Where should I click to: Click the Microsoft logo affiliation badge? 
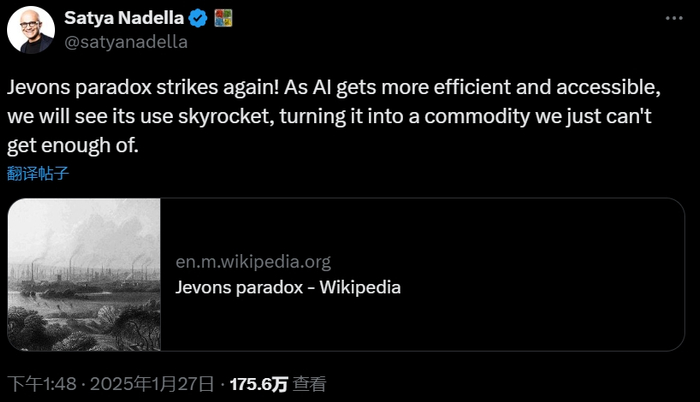pyautogui.click(x=224, y=18)
